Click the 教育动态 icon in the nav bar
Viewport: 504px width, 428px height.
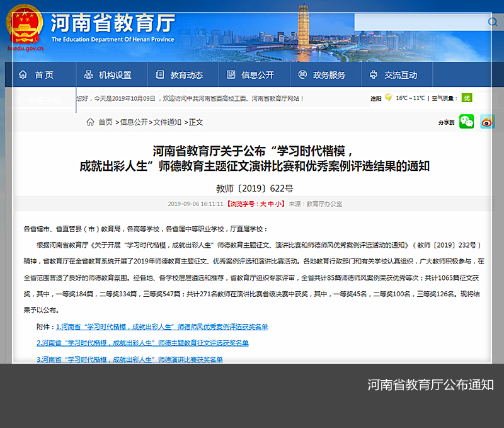coord(159,75)
